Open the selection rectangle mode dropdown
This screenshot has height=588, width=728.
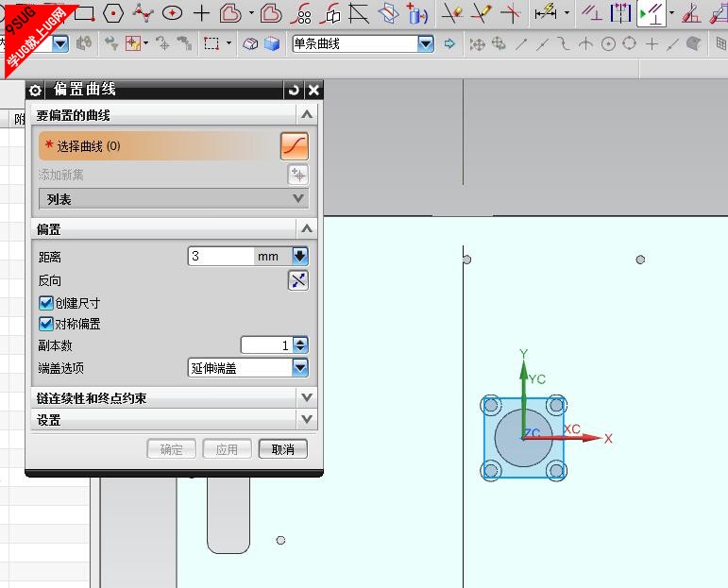tap(229, 43)
